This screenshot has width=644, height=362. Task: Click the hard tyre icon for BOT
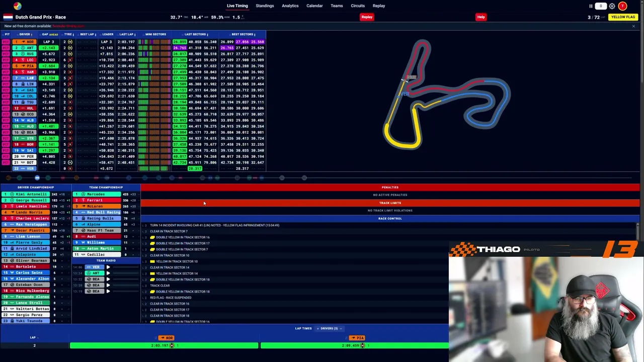click(70, 163)
